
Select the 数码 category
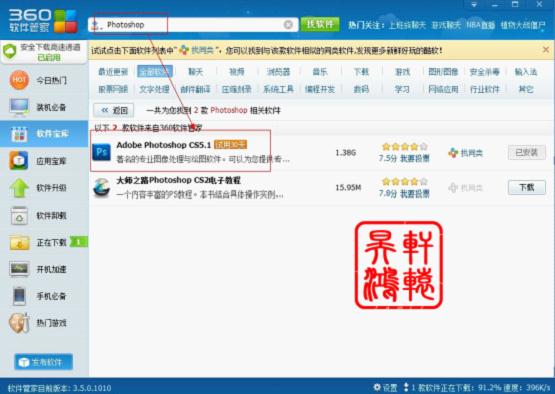click(361, 89)
